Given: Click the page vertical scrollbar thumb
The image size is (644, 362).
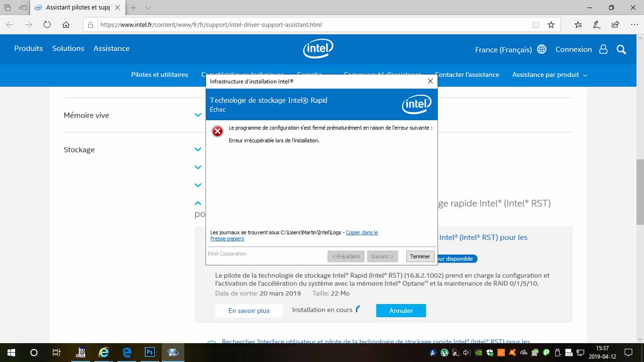Looking at the screenshot, I should point(640,192).
